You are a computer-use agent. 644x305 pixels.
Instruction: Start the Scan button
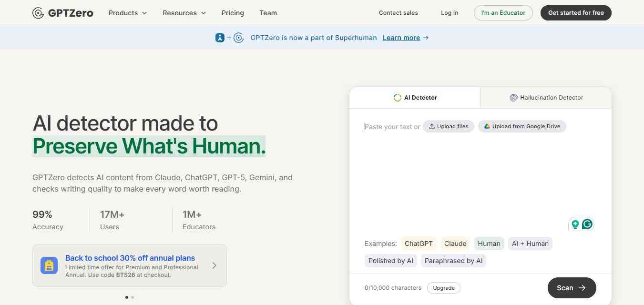point(572,288)
